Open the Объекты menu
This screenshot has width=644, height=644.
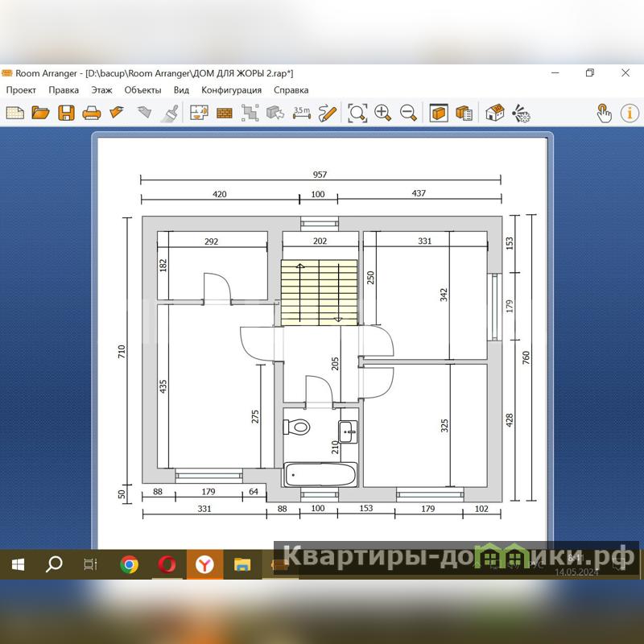[x=142, y=90]
